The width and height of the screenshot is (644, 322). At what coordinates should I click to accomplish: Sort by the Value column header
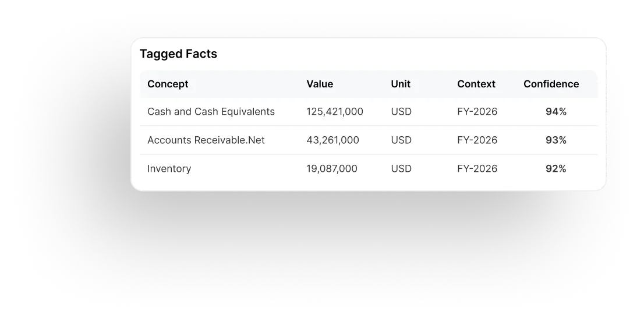point(320,84)
